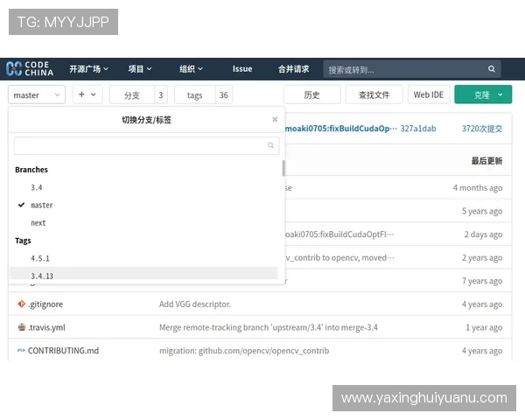Click the search magnifier in top bar
This screenshot has width=525, height=420.
491,68
